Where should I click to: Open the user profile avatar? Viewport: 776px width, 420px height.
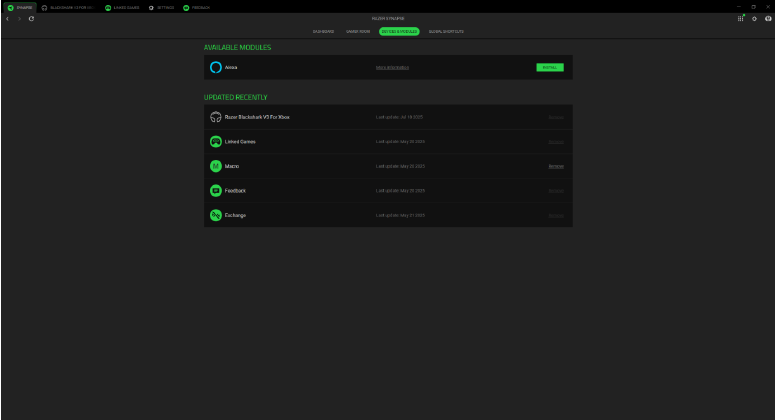[768, 19]
